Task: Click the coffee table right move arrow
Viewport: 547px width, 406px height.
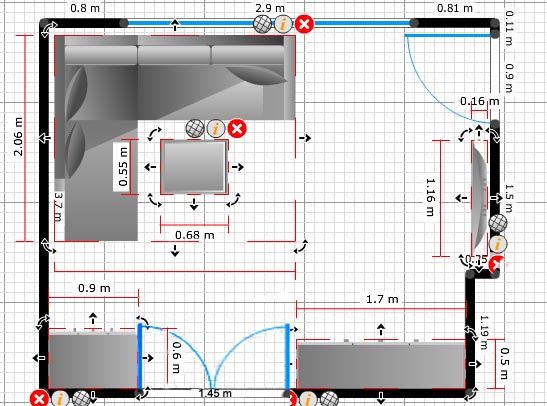Action: (238, 167)
